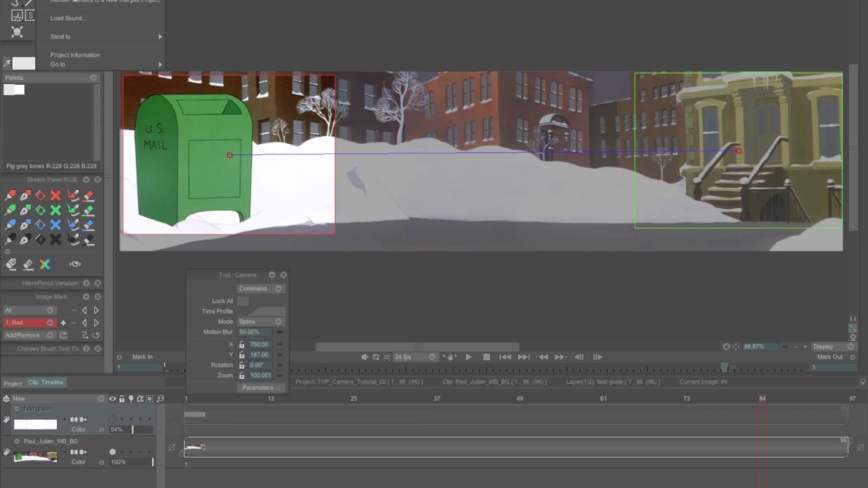Jump to first frame button
This screenshot has height=488, width=868.
click(x=505, y=357)
